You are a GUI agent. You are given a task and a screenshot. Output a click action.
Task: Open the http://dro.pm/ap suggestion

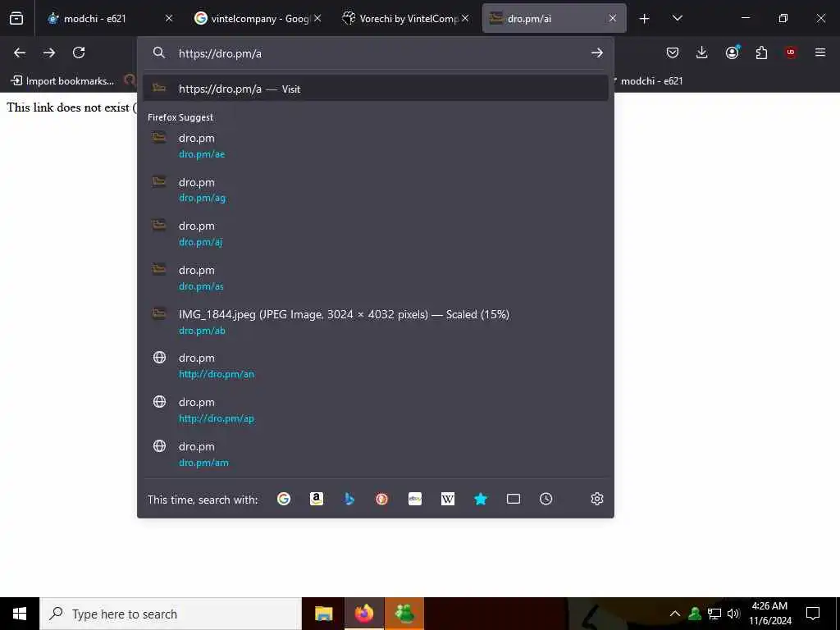(376, 410)
